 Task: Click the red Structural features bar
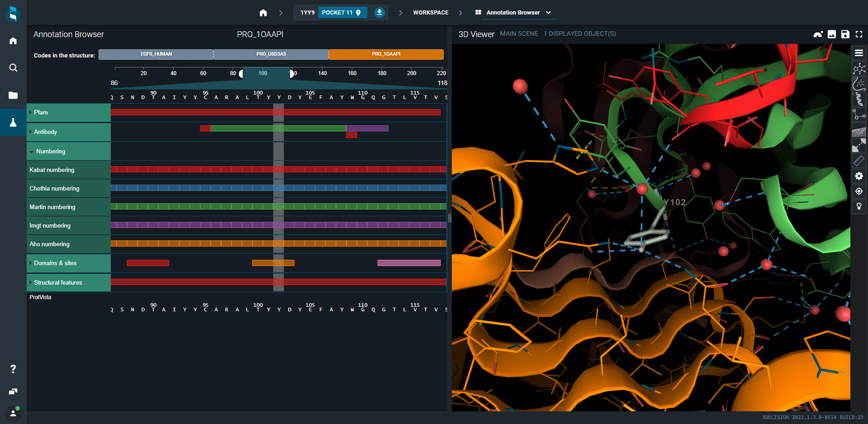tap(279, 282)
